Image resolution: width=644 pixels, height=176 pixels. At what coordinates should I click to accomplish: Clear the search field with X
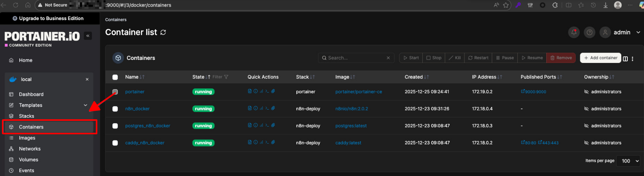coord(388,58)
